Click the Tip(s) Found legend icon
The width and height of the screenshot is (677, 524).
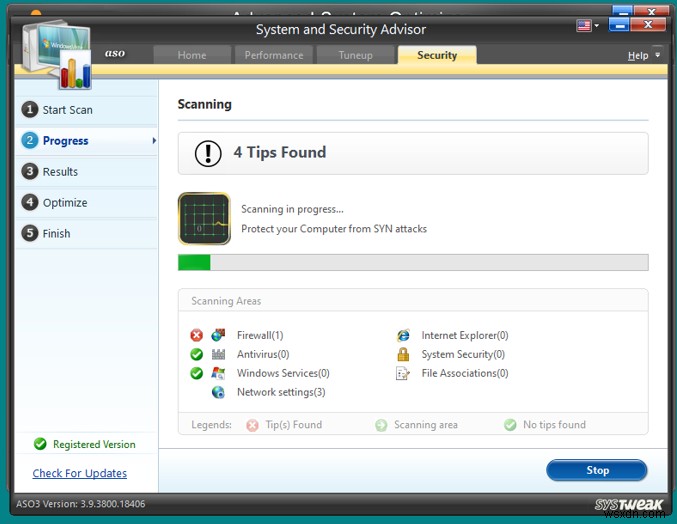[252, 425]
